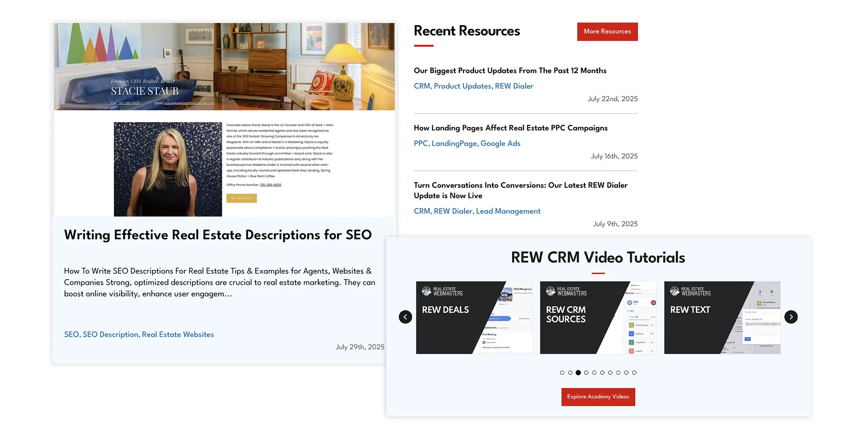Click the previous carousel arrow
Image resolution: width=868 pixels, height=437 pixels.
405,317
